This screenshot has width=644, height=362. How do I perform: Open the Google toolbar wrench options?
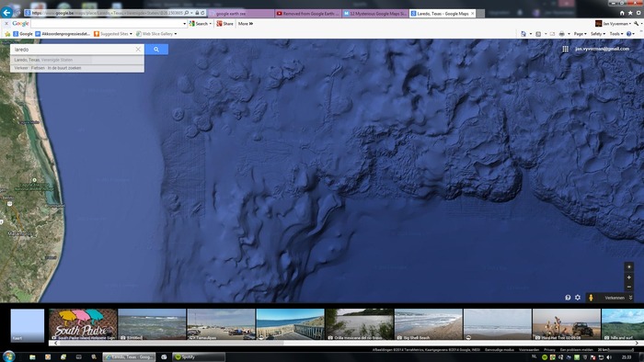coord(637,24)
